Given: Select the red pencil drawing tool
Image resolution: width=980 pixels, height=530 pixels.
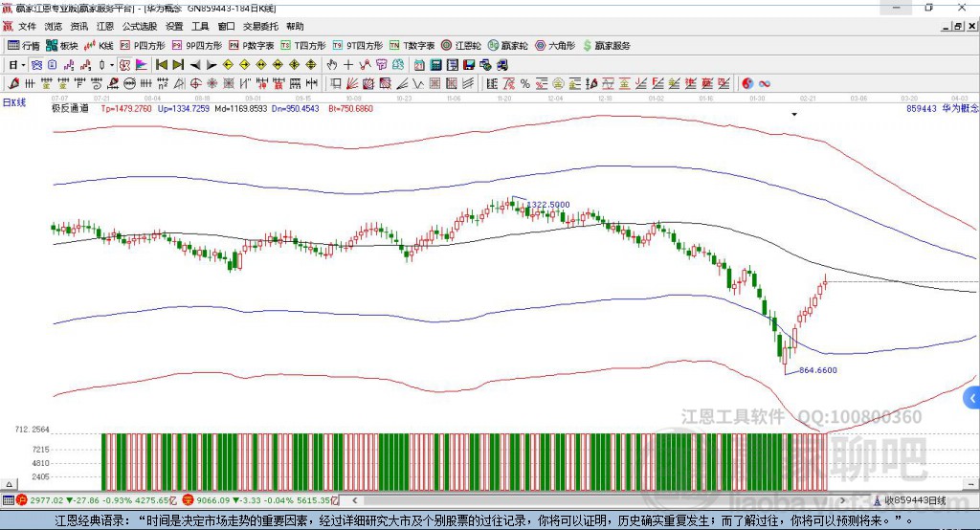Looking at the screenshot, I should click(x=13, y=84).
